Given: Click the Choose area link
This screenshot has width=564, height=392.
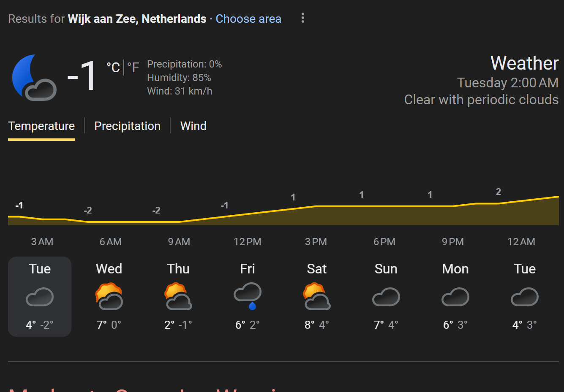Looking at the screenshot, I should click(248, 19).
